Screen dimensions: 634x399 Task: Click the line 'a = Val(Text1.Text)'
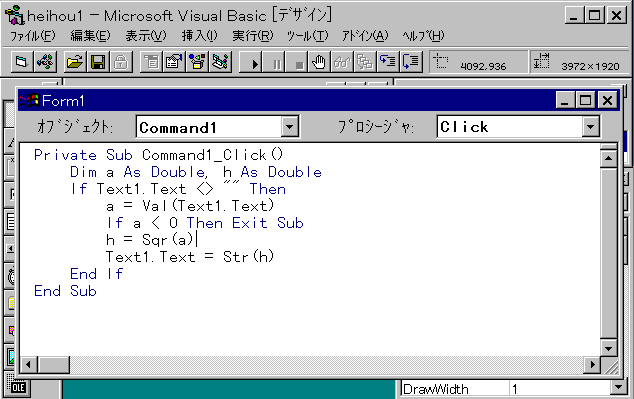point(190,206)
